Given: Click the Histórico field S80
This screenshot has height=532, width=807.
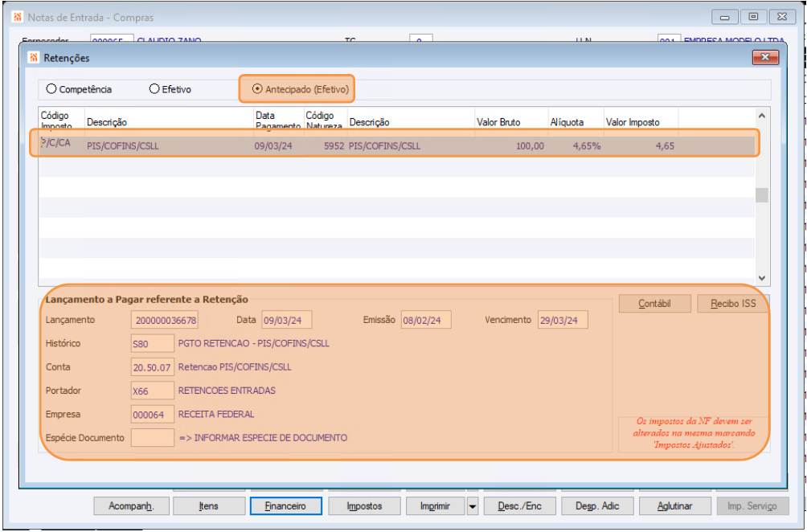Looking at the screenshot, I should (153, 344).
